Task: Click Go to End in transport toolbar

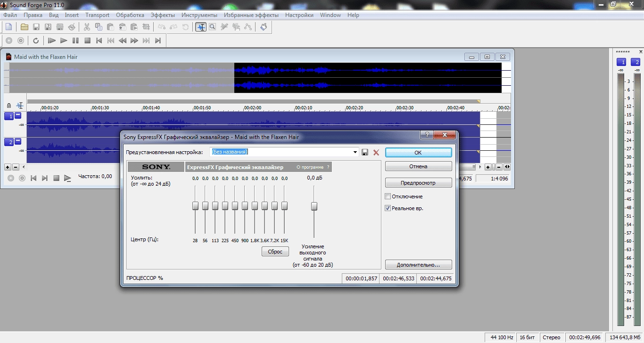Action: point(158,41)
